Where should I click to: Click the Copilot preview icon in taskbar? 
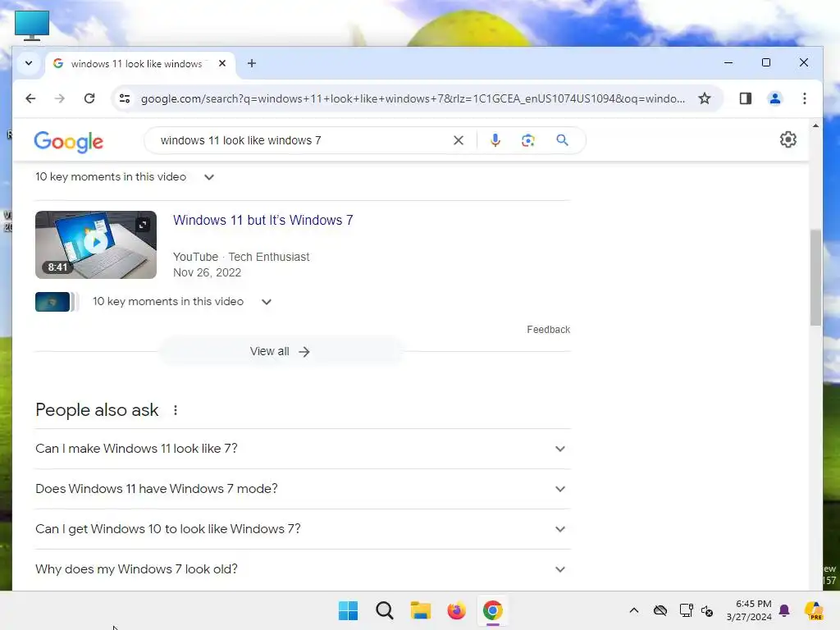pyautogui.click(x=814, y=610)
